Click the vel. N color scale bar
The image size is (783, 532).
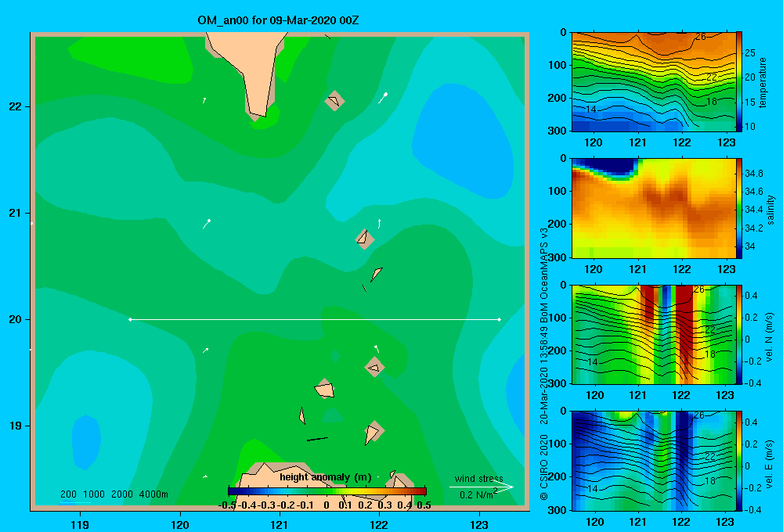(x=739, y=334)
